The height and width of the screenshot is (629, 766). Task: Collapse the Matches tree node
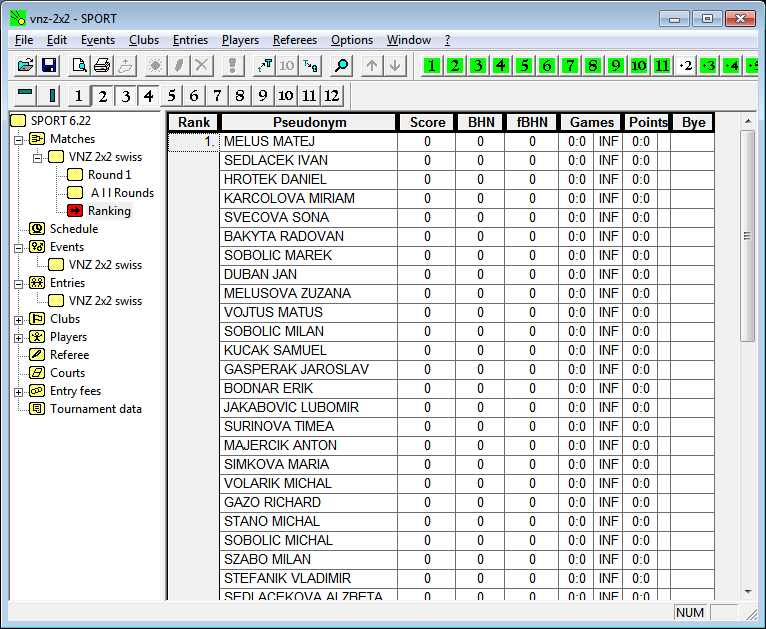(x=19, y=139)
